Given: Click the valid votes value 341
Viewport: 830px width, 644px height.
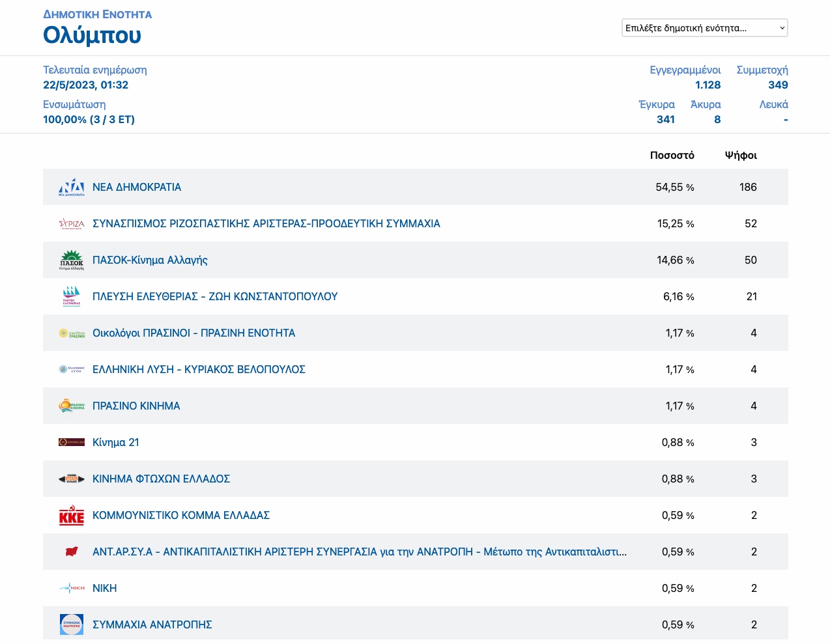Looking at the screenshot, I should [x=666, y=119].
